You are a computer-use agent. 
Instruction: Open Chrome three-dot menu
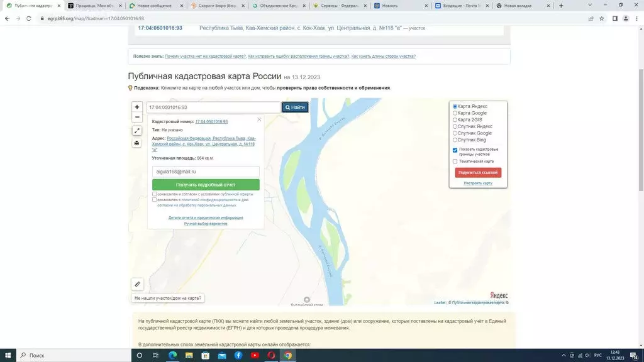click(637, 18)
